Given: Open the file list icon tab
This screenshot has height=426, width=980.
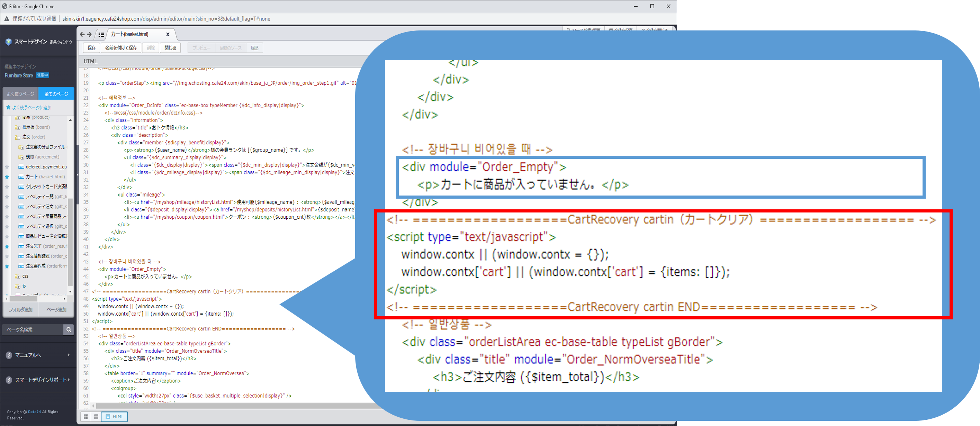Looking at the screenshot, I should 101,35.
